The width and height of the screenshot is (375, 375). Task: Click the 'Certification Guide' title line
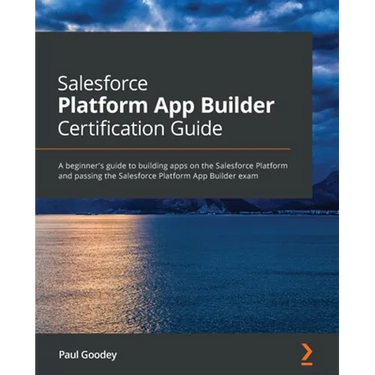click(140, 128)
